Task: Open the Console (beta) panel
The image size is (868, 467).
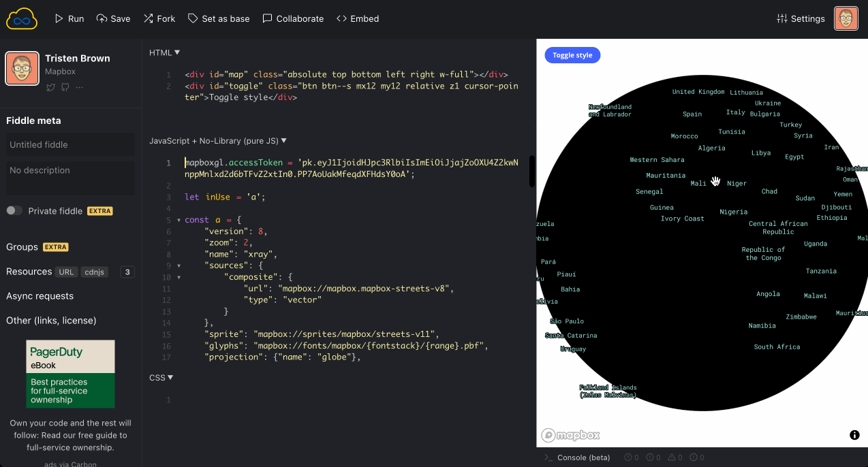Action: tap(584, 457)
